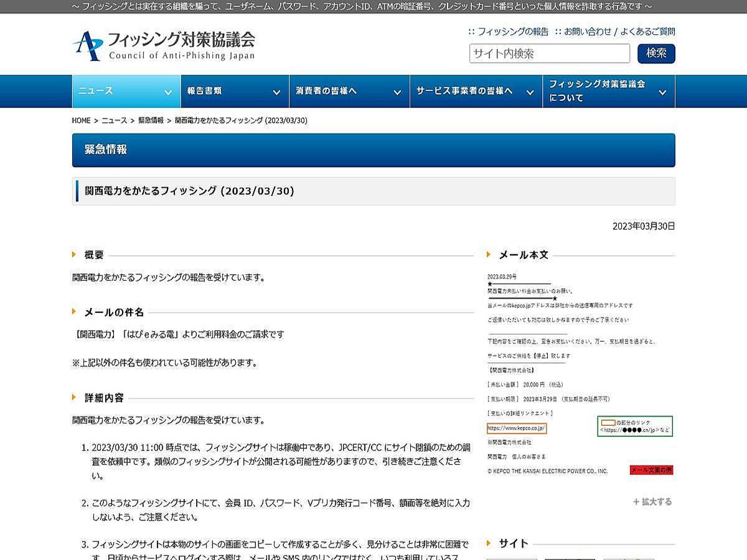747x560 pixels.
Task: Expand the ニュース chevron arrow
Action: tap(168, 92)
